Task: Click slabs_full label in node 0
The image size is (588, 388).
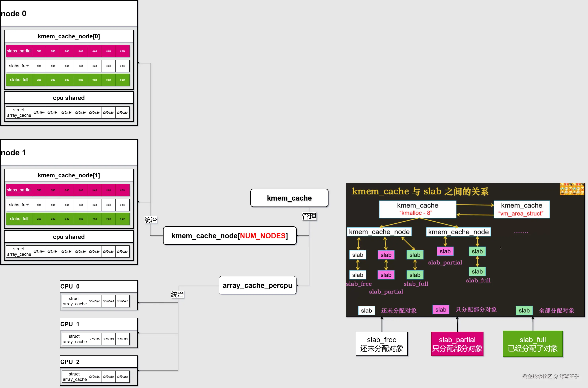Action: 19,80
